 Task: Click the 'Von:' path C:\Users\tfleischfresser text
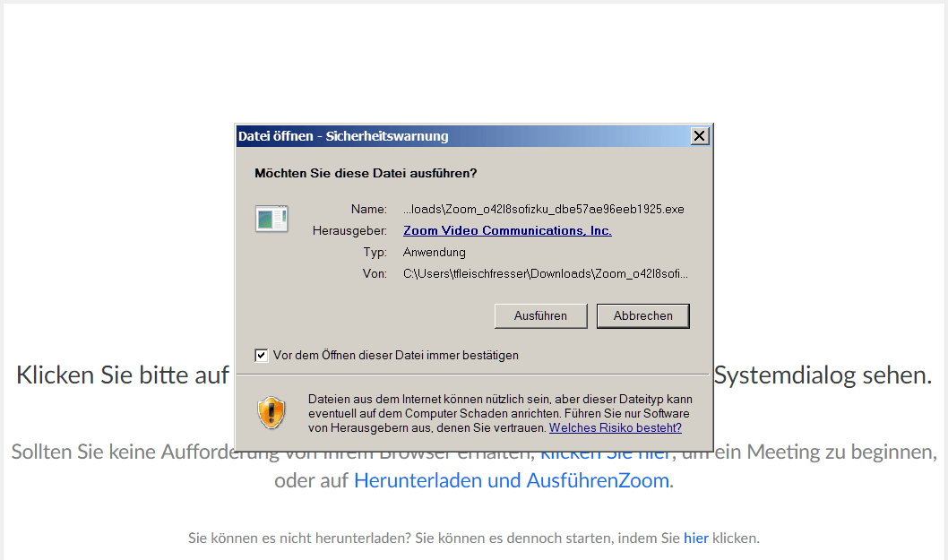pos(546,274)
